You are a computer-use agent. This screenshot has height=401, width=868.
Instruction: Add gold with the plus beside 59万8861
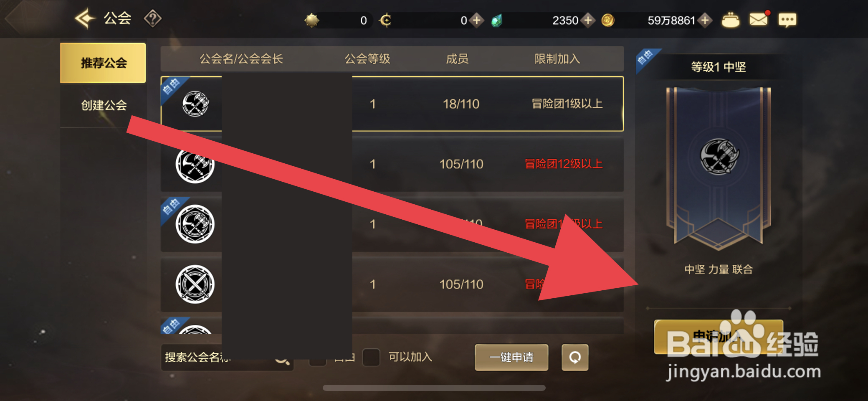(x=705, y=20)
